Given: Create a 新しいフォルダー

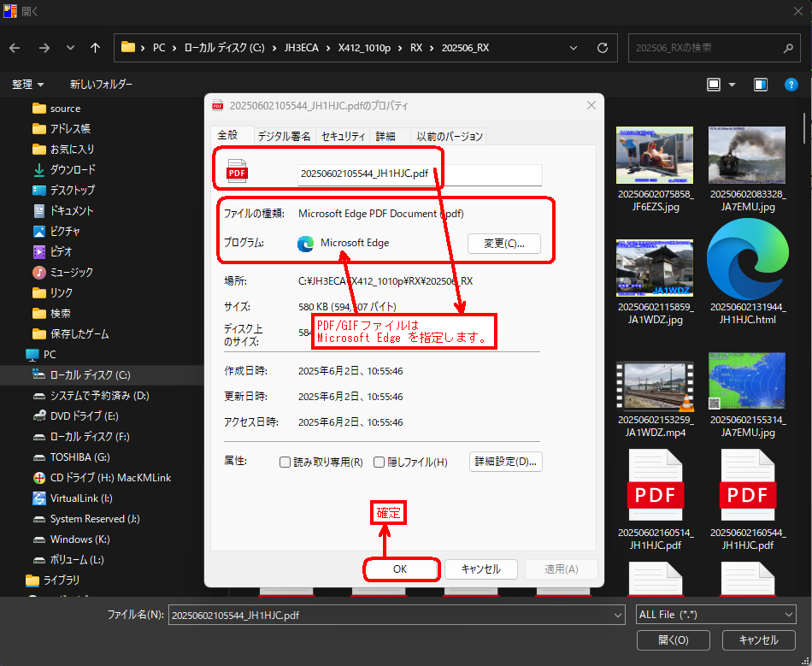Looking at the screenshot, I should [102, 85].
